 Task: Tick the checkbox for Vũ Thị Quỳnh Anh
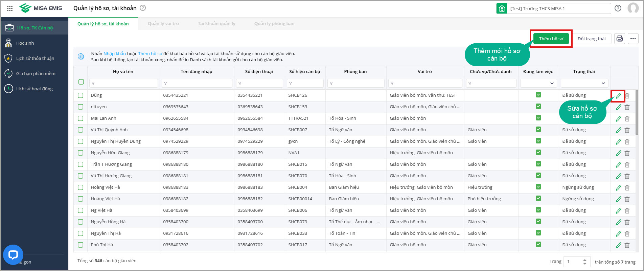tap(80, 130)
